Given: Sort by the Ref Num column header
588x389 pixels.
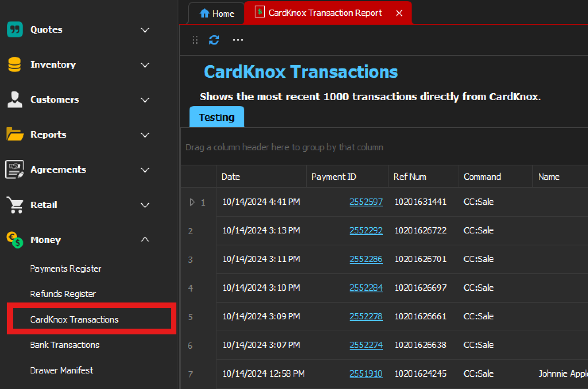Looking at the screenshot, I should (x=423, y=177).
